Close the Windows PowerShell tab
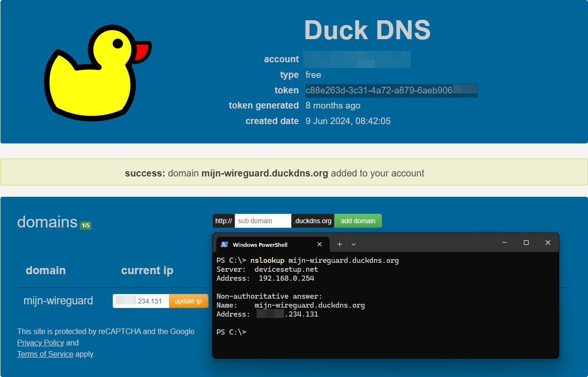Viewport: 588px width, 377px height. [x=319, y=244]
